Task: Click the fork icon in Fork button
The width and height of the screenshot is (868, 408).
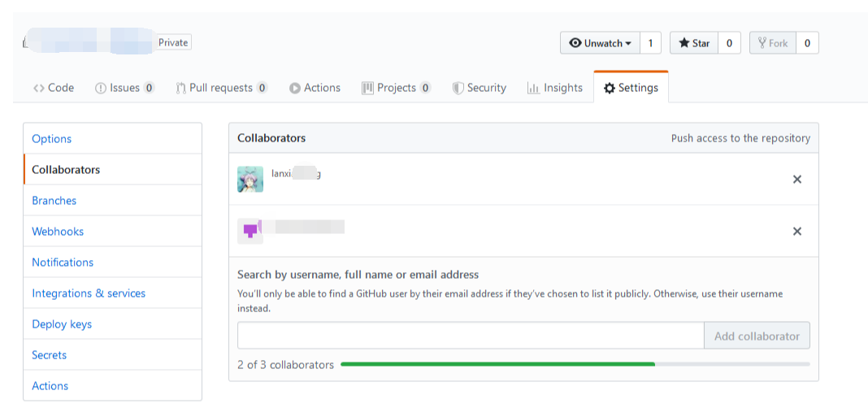Action: (x=762, y=42)
